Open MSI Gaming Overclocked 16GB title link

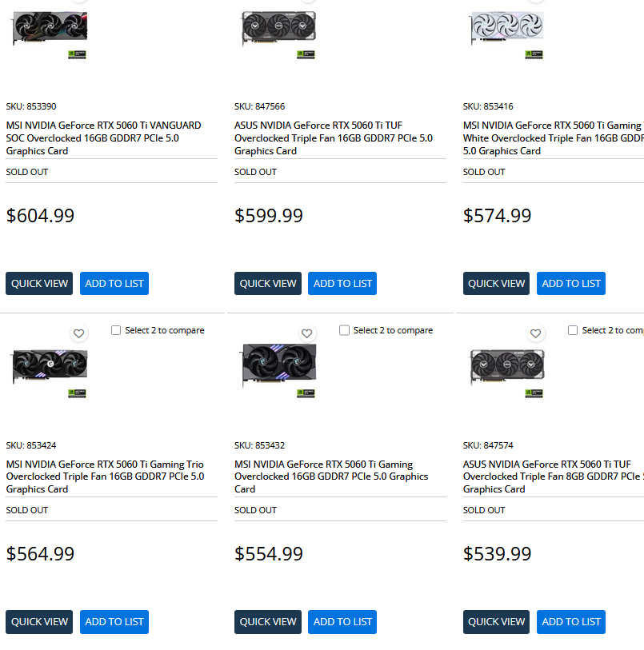[331, 477]
